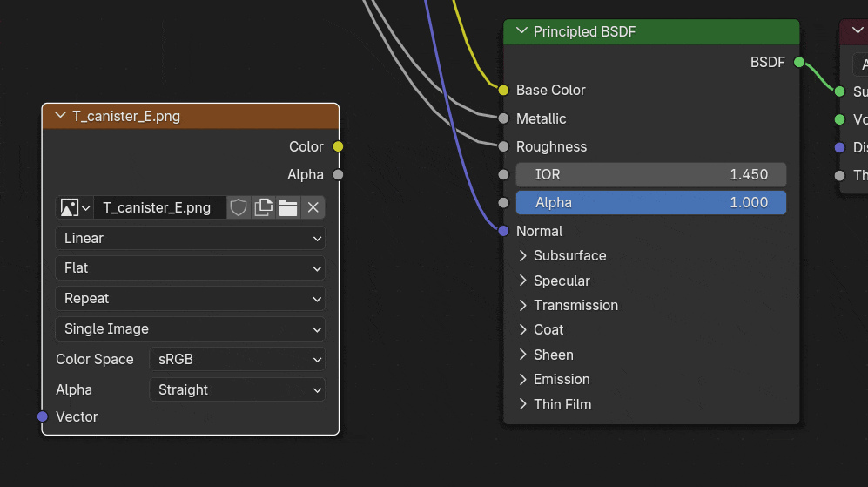Click the BSDF output socket

tap(799, 62)
